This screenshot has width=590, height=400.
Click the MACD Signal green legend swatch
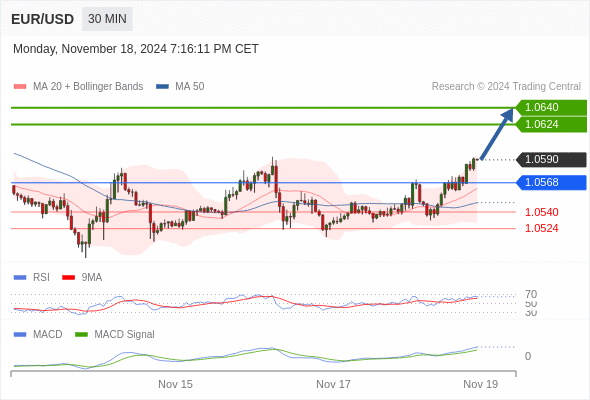(81, 334)
